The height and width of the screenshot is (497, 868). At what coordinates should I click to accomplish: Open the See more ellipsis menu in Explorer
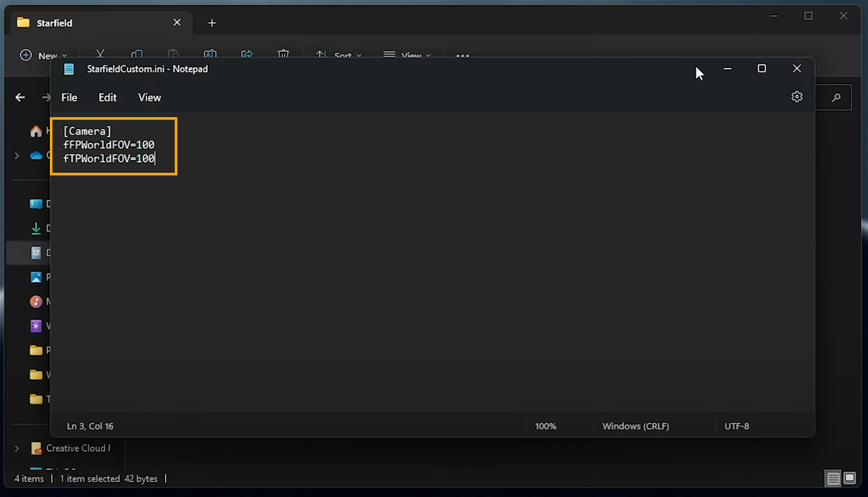click(462, 56)
